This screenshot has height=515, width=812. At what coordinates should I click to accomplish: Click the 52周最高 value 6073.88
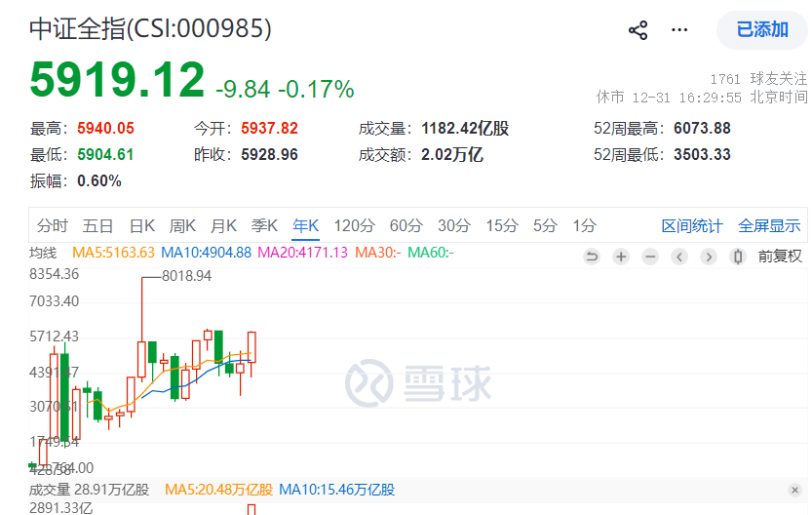coord(702,129)
